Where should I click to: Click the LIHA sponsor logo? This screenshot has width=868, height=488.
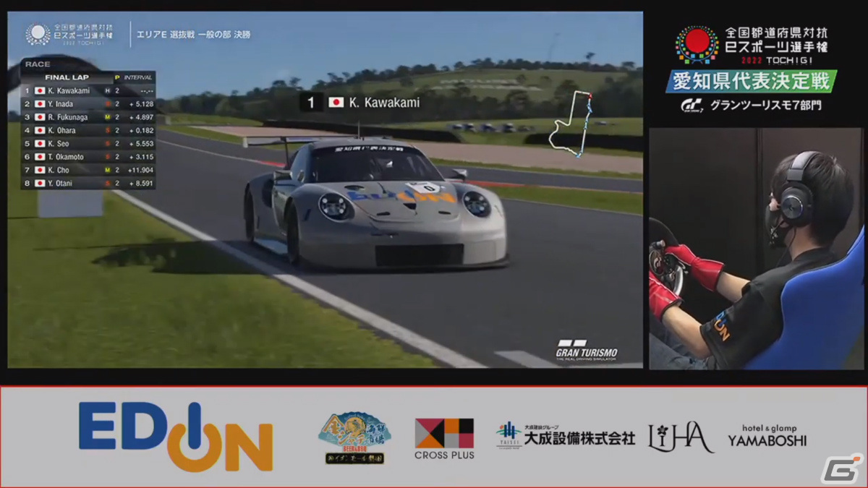tap(680, 437)
